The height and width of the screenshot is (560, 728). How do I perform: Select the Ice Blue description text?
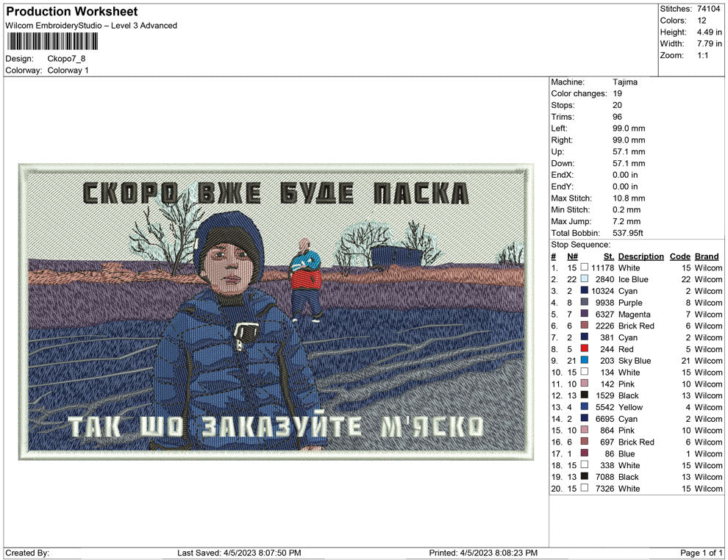tap(633, 279)
